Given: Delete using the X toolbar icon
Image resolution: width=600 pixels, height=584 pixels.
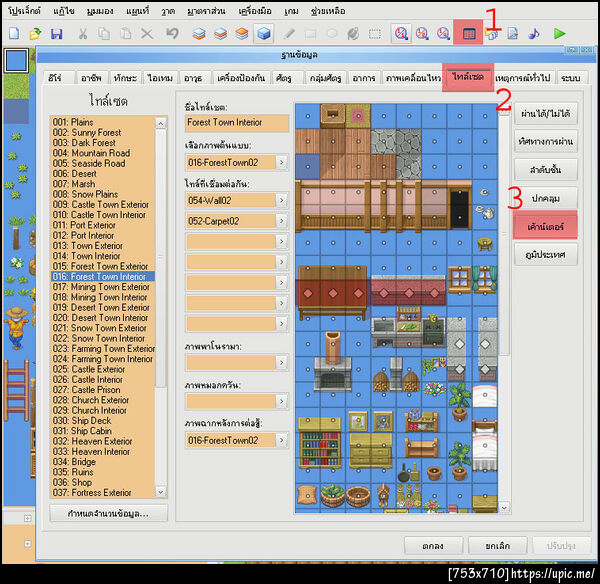Looking at the screenshot, I should click(x=147, y=34).
